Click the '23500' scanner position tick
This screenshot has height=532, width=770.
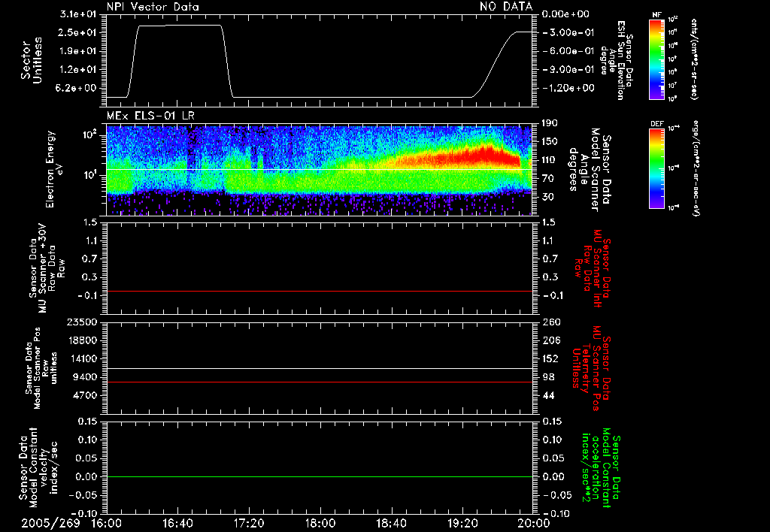point(81,322)
